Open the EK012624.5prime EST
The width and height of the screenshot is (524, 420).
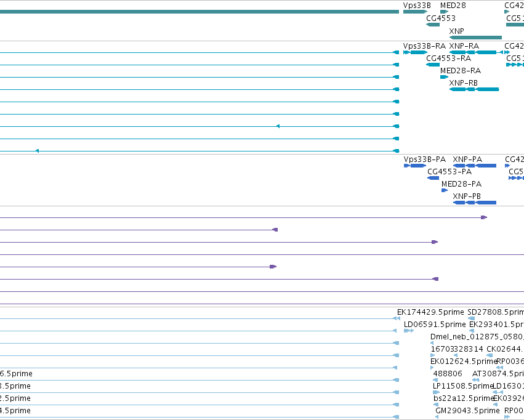click(432, 368)
